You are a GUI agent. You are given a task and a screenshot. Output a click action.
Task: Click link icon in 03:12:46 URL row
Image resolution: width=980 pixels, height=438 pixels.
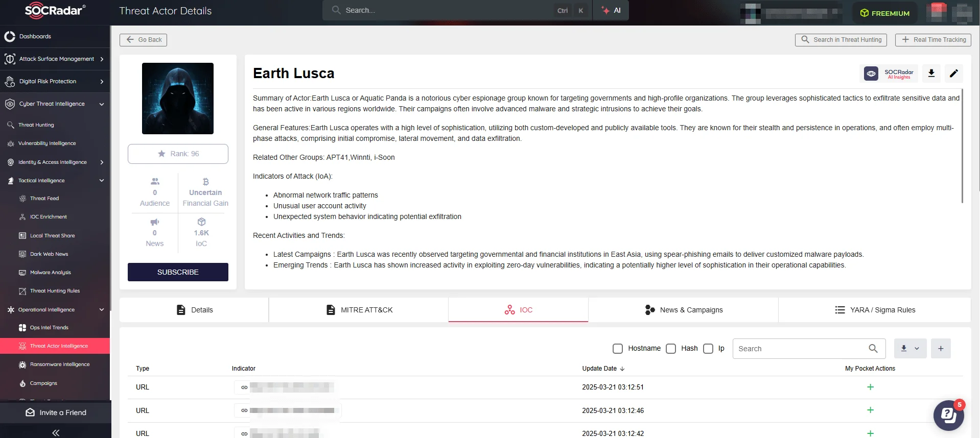point(244,410)
